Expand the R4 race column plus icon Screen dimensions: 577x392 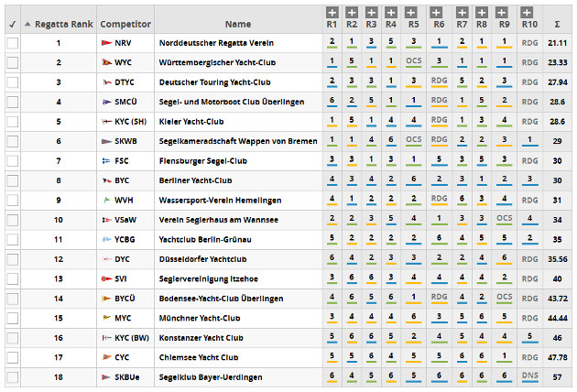point(391,13)
